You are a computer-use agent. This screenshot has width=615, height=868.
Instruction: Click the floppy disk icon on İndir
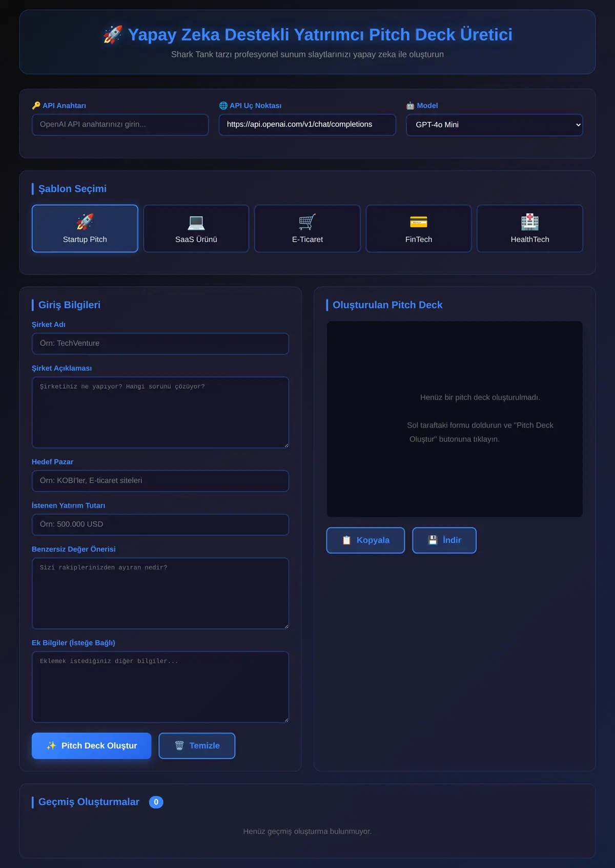(x=433, y=540)
